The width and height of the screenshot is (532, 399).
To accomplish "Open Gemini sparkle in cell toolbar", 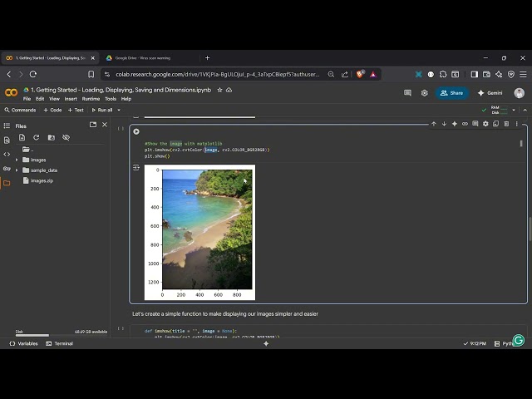I will pos(455,124).
